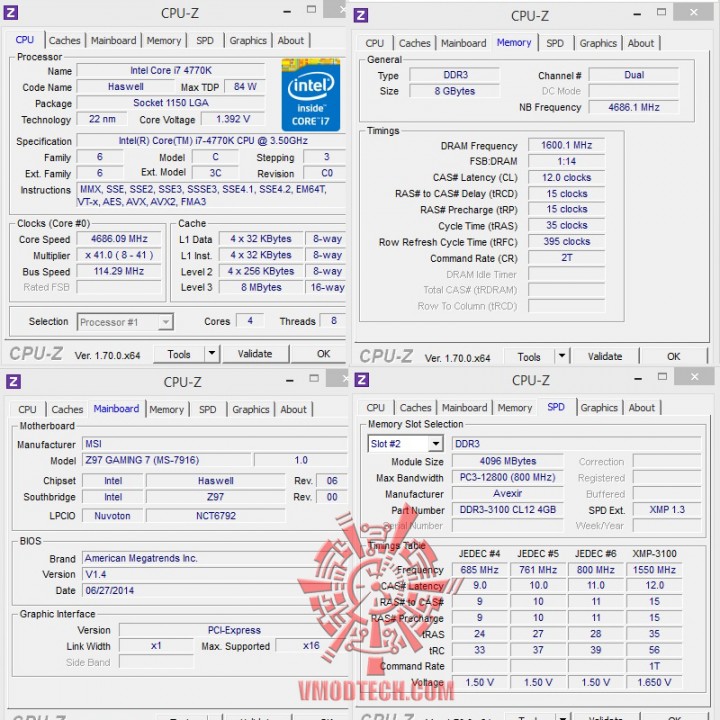The image size is (720, 720).
Task: Click the FSB:DRAM ratio value 1:14
Action: (x=566, y=161)
